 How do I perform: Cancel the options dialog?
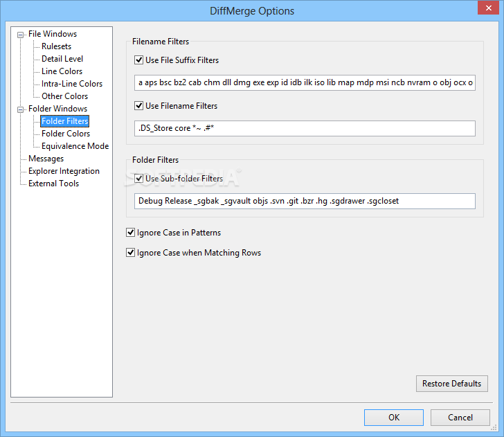pos(460,418)
